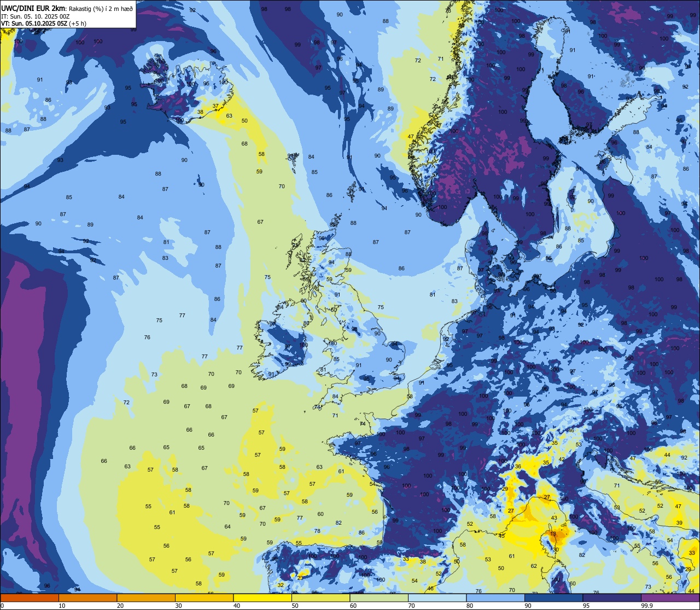
Task: Click the value "32" near the Spanish coast
Action: click(x=281, y=585)
